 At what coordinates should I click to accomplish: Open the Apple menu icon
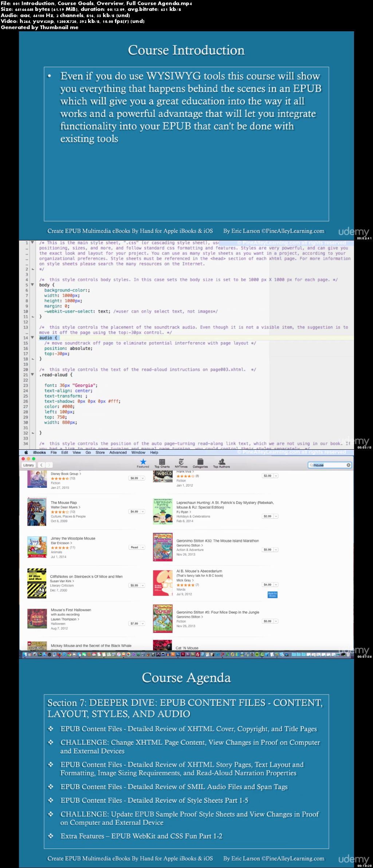point(26,453)
